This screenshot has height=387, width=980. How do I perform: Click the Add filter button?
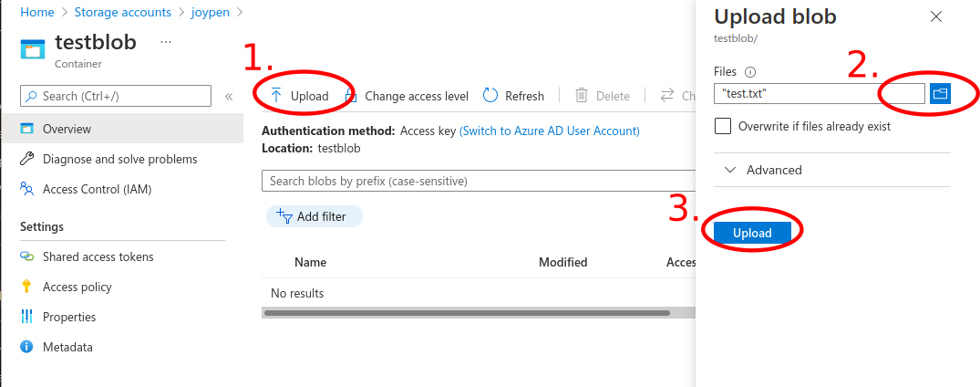click(x=315, y=216)
